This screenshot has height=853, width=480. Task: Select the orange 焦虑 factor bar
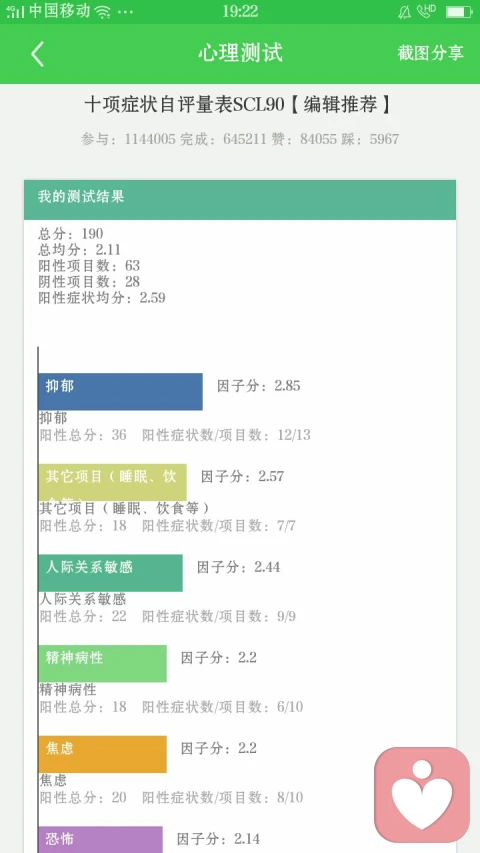coord(103,754)
